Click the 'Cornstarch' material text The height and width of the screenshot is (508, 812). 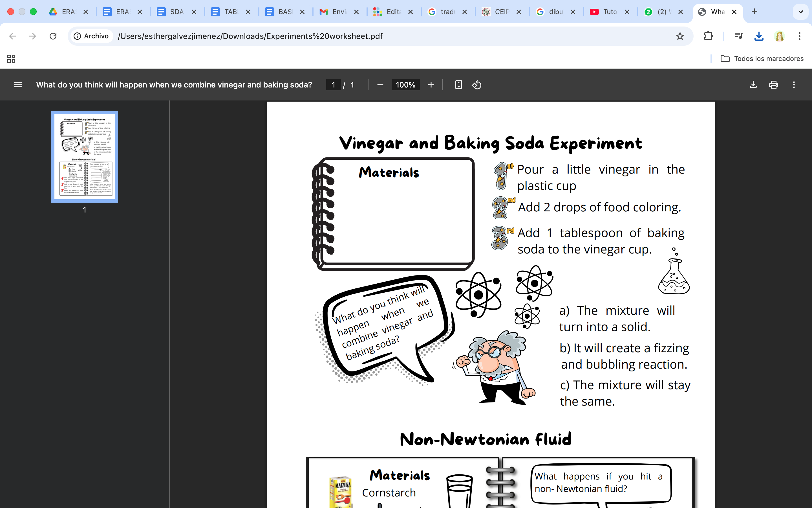click(x=389, y=492)
